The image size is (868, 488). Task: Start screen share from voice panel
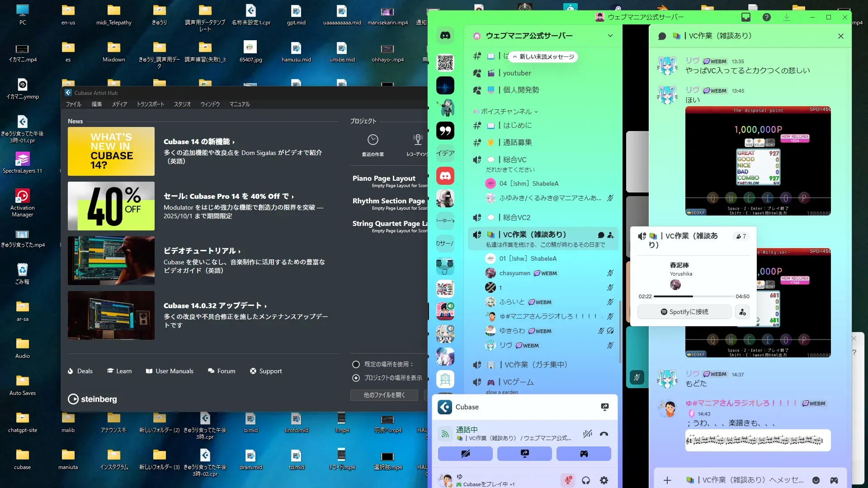point(524,453)
